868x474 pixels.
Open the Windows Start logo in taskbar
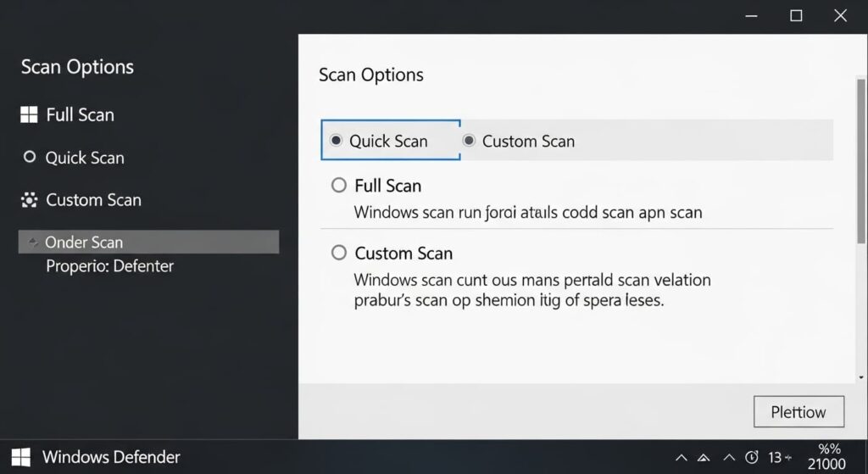(x=21, y=457)
